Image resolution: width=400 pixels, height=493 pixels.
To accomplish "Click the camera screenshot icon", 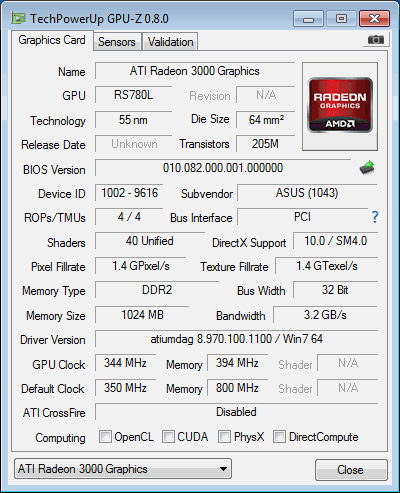I will tap(376, 40).
